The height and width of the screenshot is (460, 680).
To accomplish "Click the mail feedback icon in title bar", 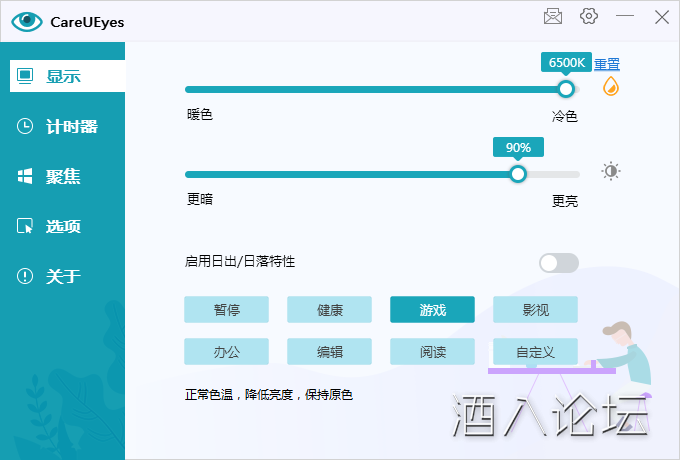I will click(x=553, y=16).
